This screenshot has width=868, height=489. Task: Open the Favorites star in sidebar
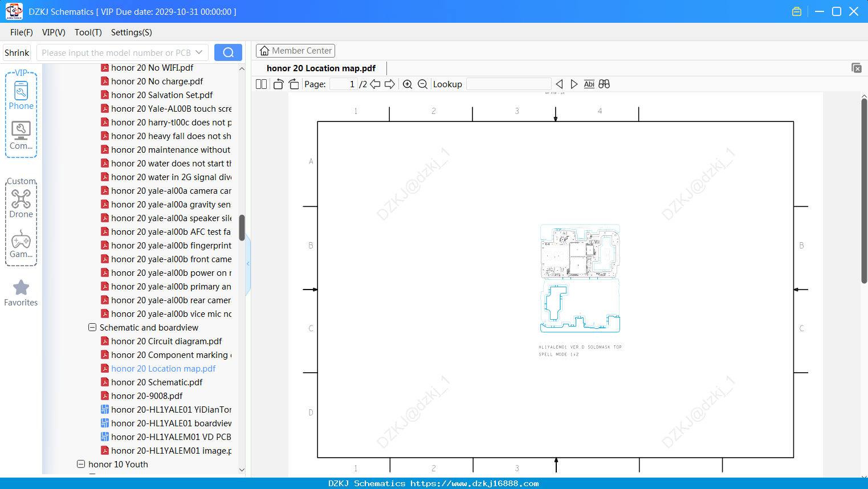[x=21, y=293]
